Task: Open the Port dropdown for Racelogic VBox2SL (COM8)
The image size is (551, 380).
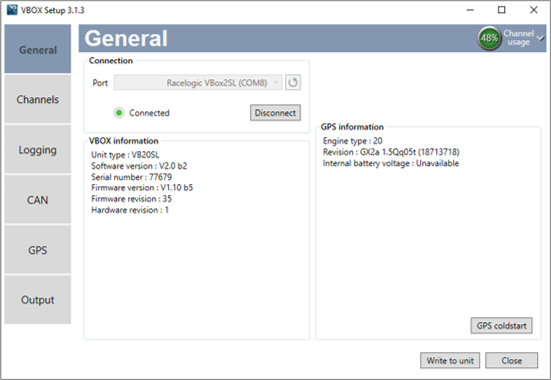Action: click(197, 83)
